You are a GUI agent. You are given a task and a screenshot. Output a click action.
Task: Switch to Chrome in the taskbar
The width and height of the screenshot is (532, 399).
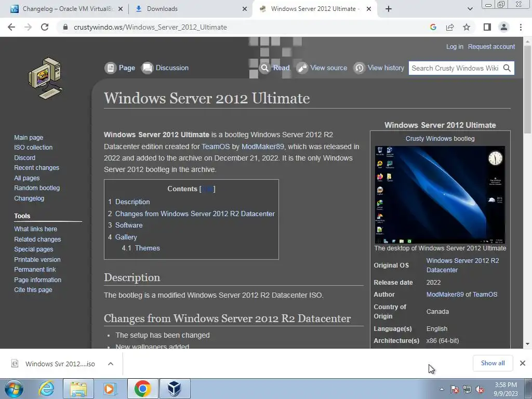(x=142, y=389)
